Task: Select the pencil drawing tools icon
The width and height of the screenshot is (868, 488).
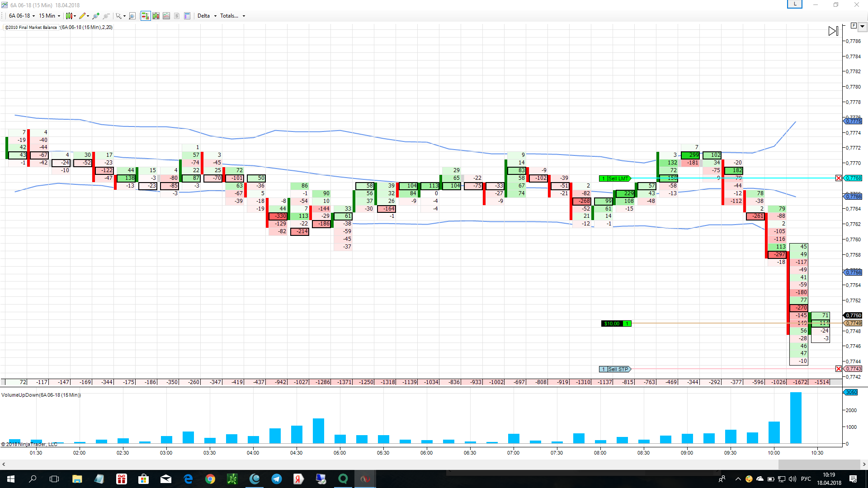Action: click(83, 16)
